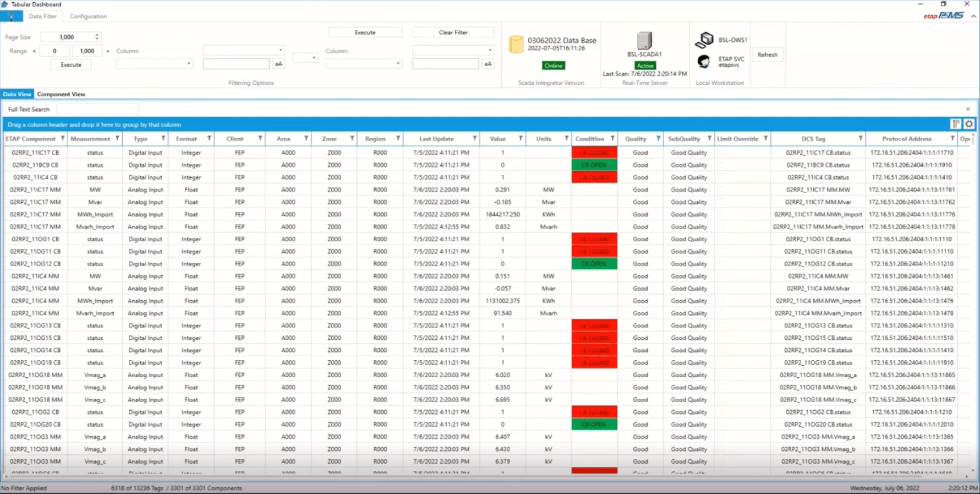Viewport: 980px width, 494px height.
Task: Expand the second Column dropdown
Action: pos(453,50)
